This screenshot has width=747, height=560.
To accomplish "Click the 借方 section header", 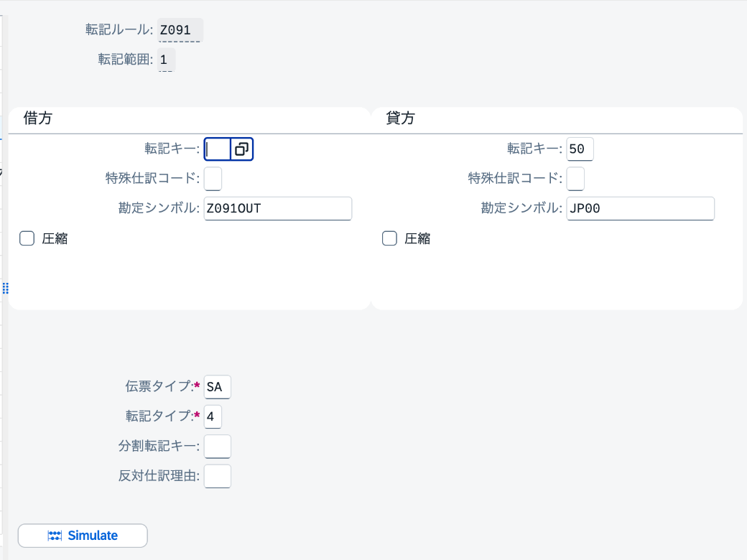I will click(x=37, y=118).
